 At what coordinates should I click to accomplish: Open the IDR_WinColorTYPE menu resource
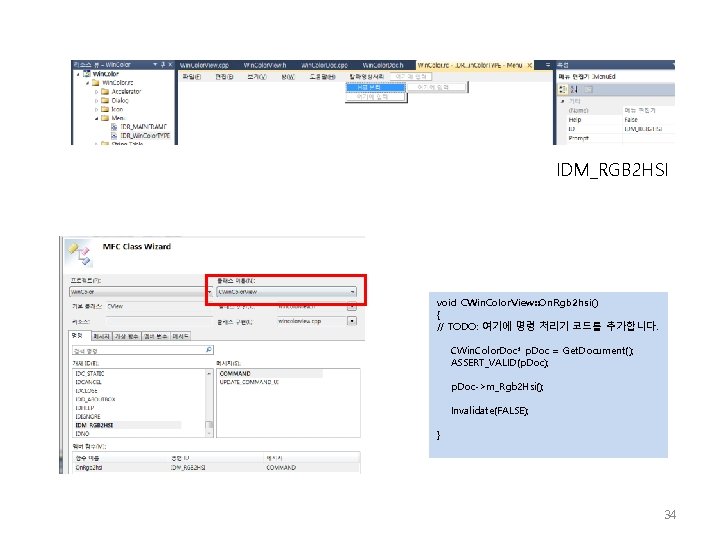pos(145,135)
